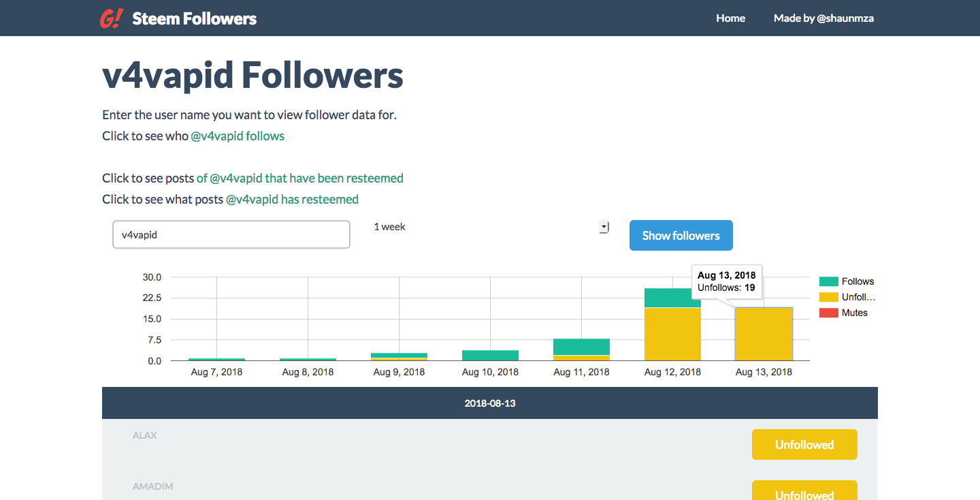Select the Aug 10 follows bar
Viewport: 980px width, 500px height.
[490, 355]
